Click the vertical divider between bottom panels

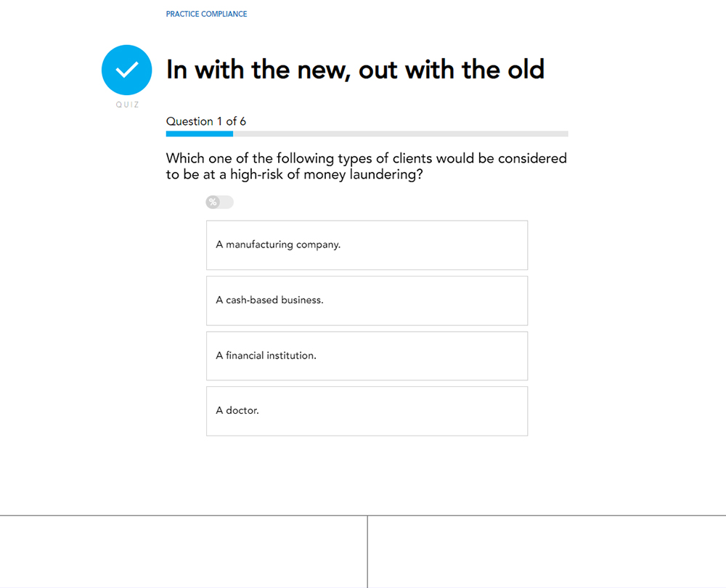(367, 552)
